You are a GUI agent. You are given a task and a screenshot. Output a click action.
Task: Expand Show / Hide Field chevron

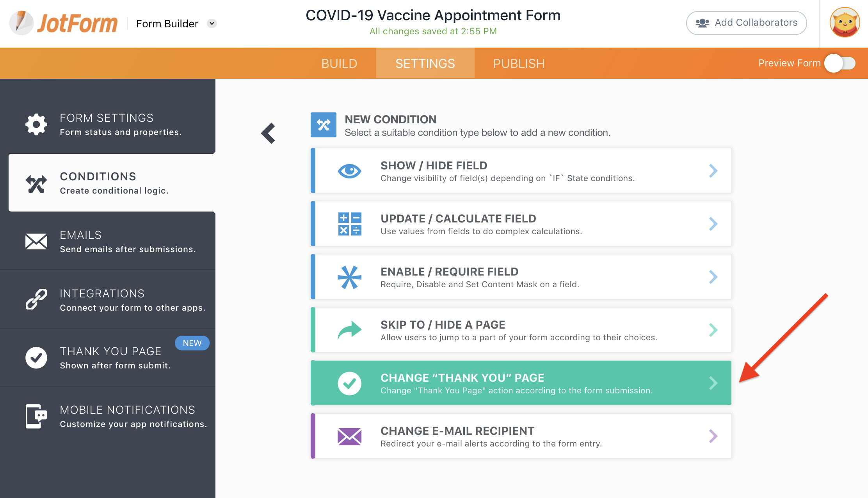(713, 171)
